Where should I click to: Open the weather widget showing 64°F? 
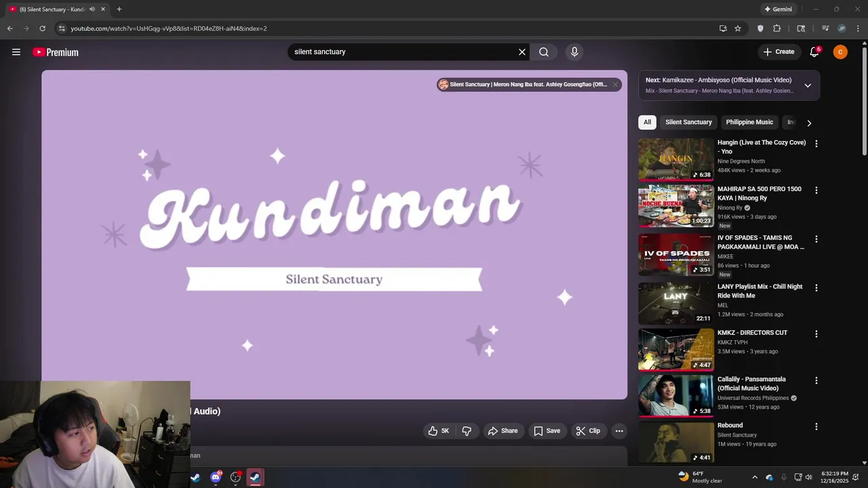pyautogui.click(x=701, y=477)
